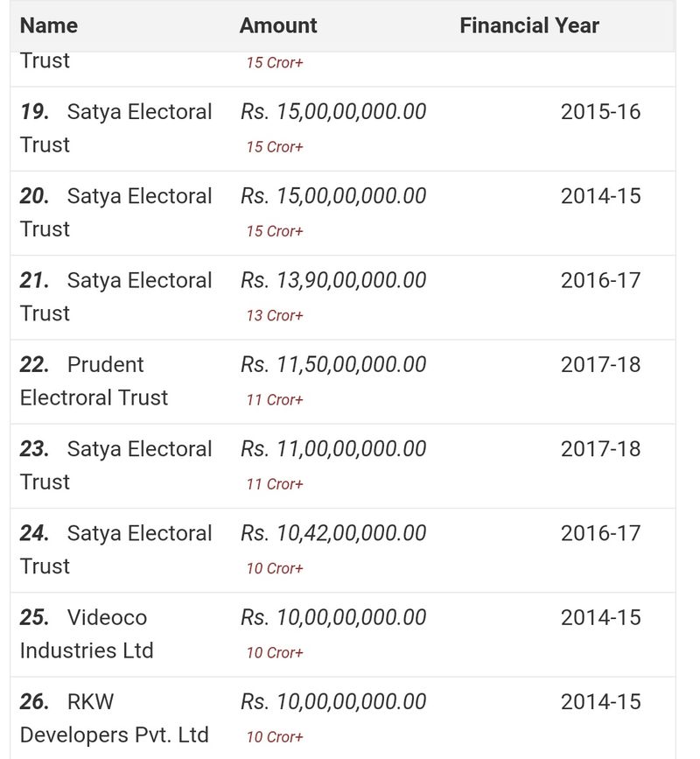The width and height of the screenshot is (700, 759).
Task: Open row 19 Satya Electoral Trust
Action: (116, 128)
